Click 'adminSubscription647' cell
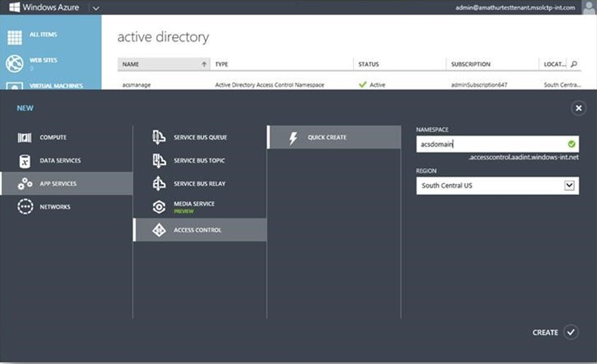 click(x=479, y=85)
